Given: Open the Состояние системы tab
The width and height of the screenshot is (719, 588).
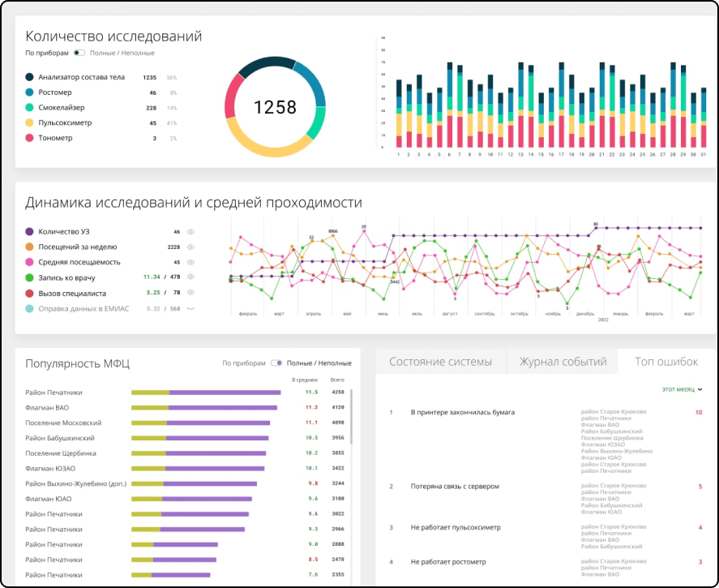Looking at the screenshot, I should click(441, 362).
